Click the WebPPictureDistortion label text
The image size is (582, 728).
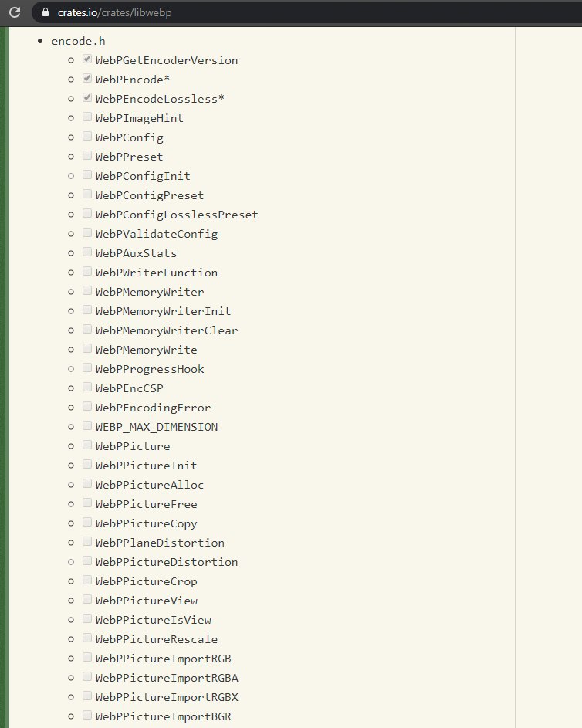pyautogui.click(x=167, y=562)
